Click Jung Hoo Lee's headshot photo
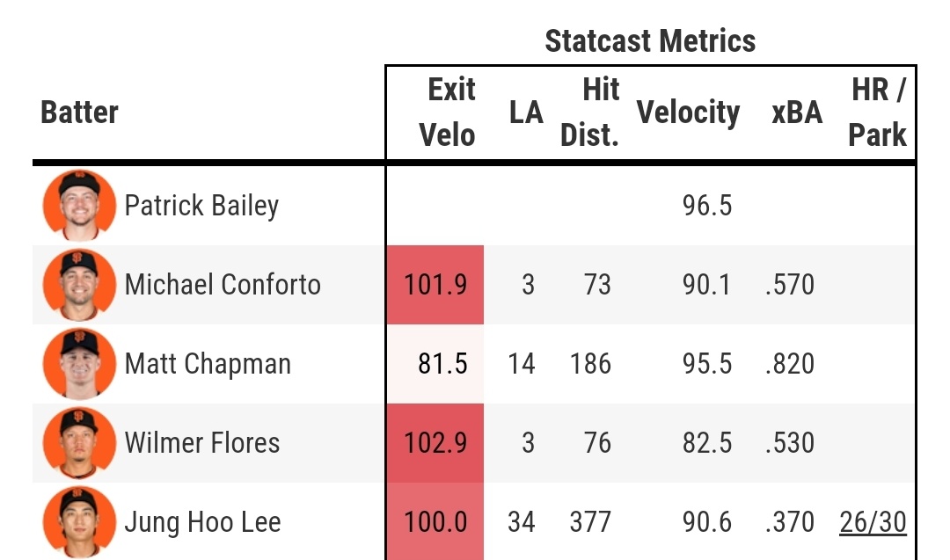 [x=79, y=522]
